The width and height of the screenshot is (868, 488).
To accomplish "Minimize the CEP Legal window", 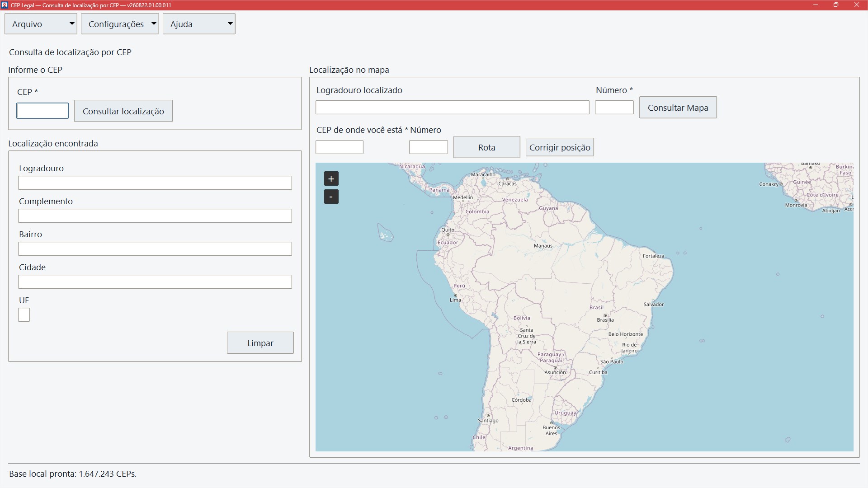I will 816,5.
